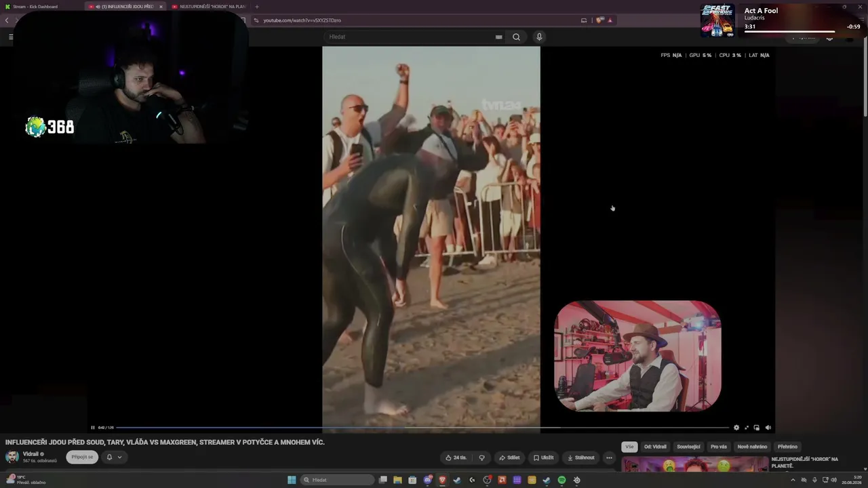Click the YouTube search magnifier button

click(516, 37)
